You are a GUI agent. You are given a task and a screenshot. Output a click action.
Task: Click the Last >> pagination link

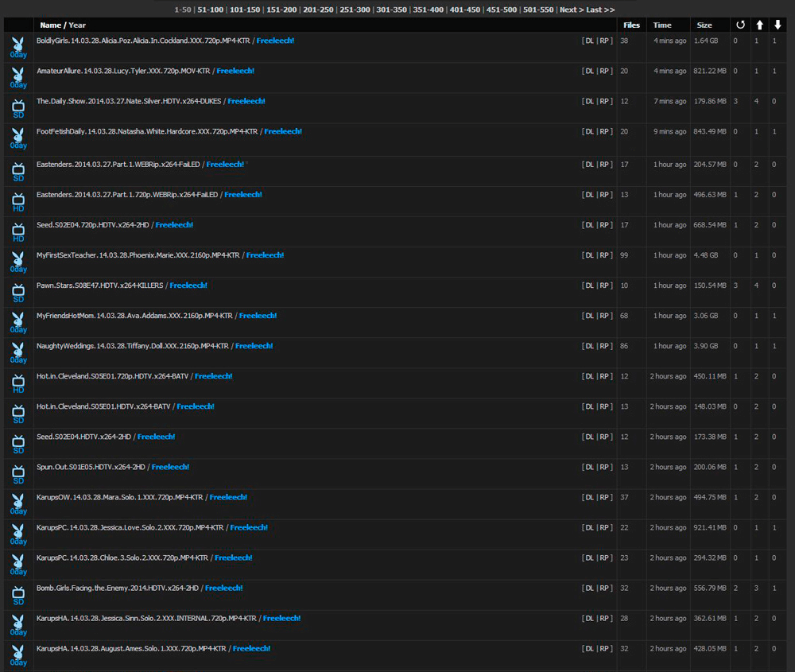600,10
